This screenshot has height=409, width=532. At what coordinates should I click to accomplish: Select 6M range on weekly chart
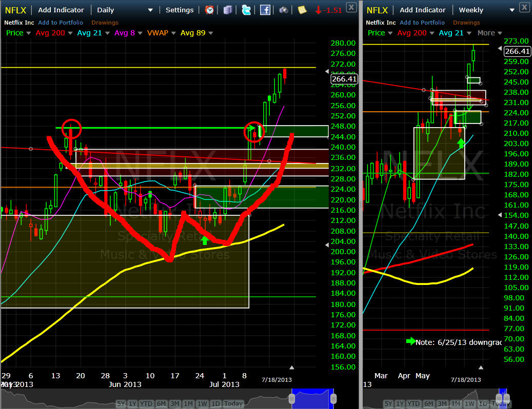tap(428, 403)
